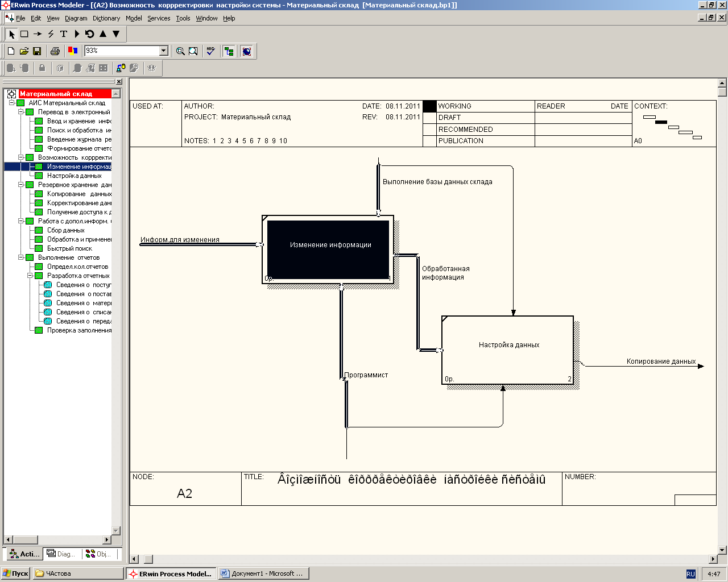Collapse the Разработка отчетных node
The image size is (728, 582).
point(30,276)
